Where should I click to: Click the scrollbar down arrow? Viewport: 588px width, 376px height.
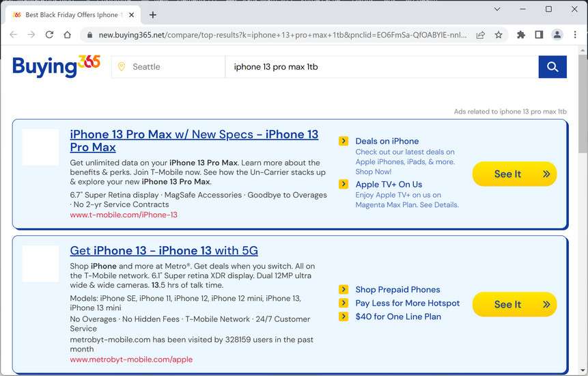(x=583, y=371)
